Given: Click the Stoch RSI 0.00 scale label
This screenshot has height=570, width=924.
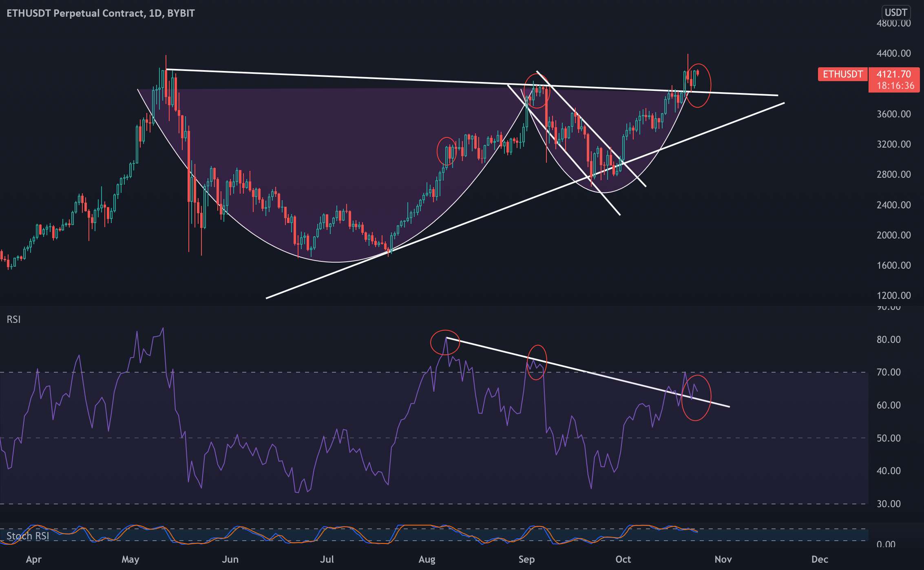Looking at the screenshot, I should 886,544.
